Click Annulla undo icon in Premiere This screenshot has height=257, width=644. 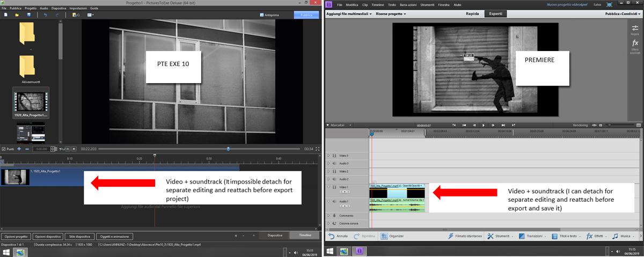(339, 236)
